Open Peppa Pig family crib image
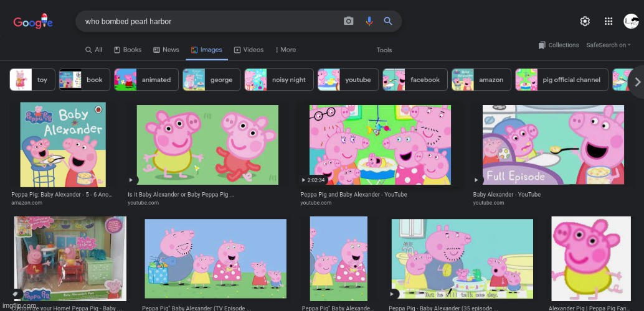644x311 pixels. pyautogui.click(x=380, y=145)
